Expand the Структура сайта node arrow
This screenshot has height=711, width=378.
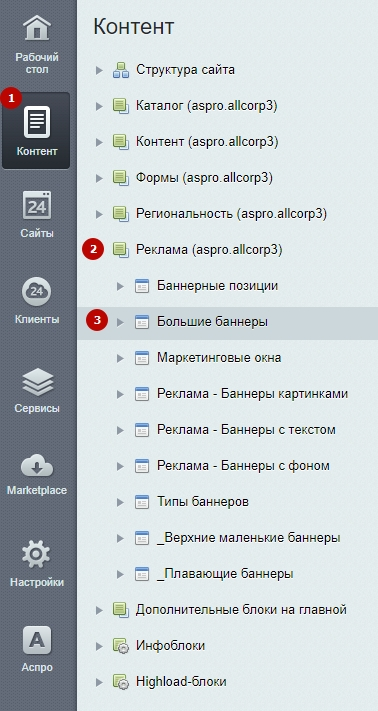pyautogui.click(x=99, y=71)
